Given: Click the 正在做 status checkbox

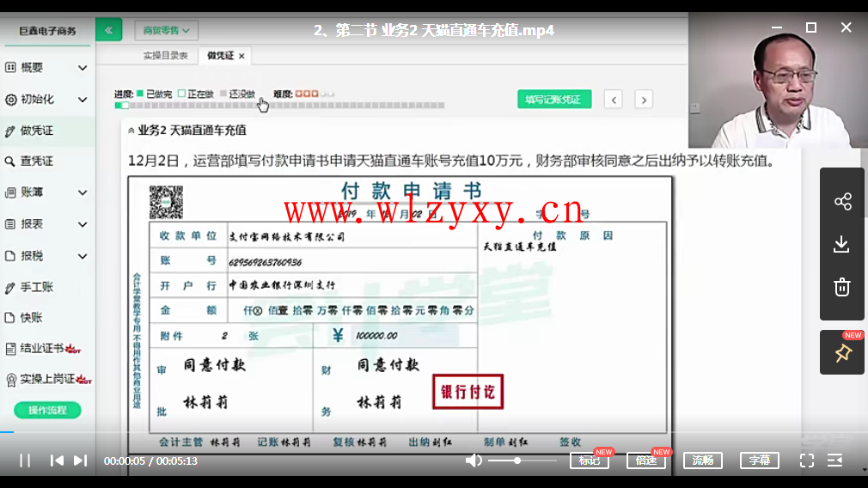Looking at the screenshot, I should pyautogui.click(x=181, y=94).
